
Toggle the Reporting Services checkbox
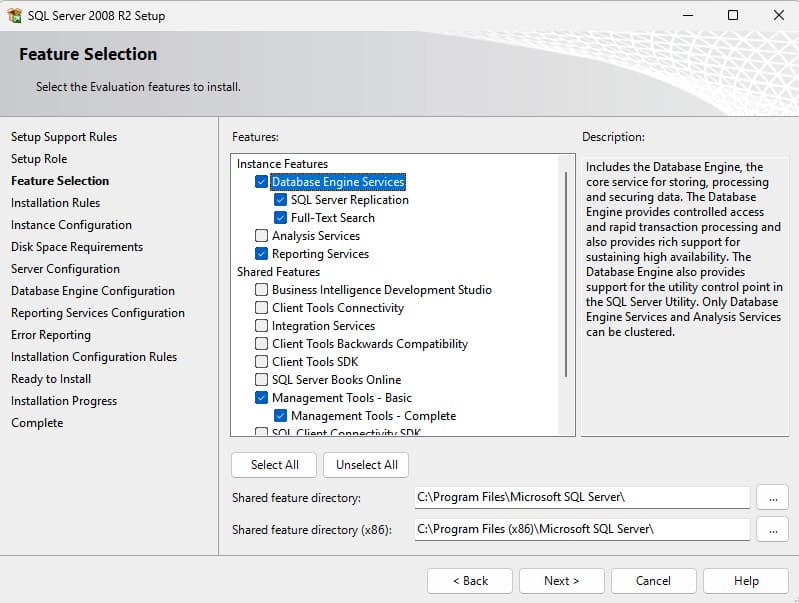[262, 254]
